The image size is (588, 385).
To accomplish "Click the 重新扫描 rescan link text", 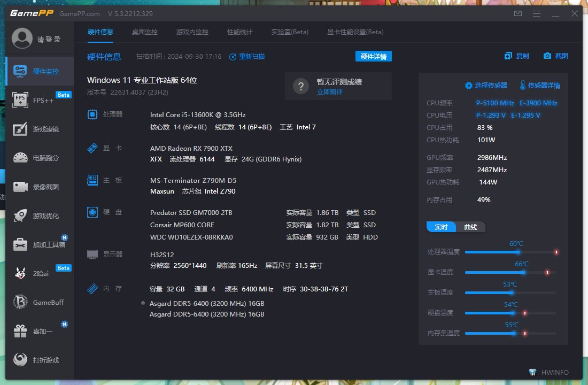I will (252, 57).
